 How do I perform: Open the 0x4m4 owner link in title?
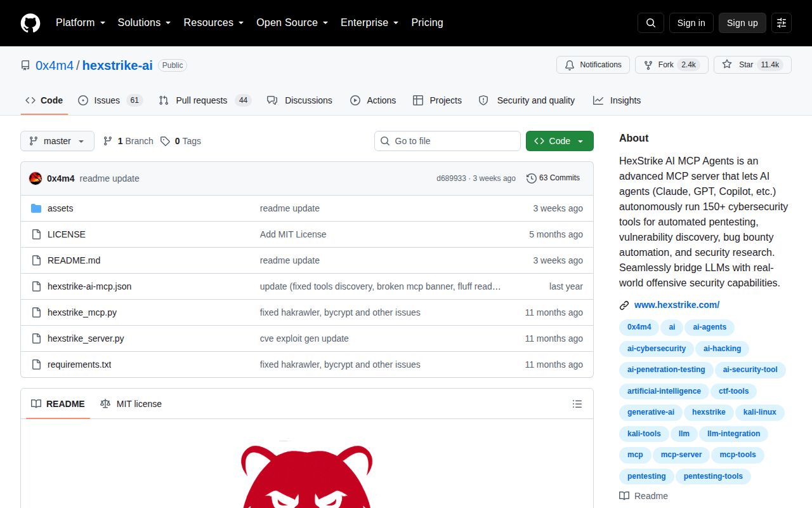tap(55, 65)
